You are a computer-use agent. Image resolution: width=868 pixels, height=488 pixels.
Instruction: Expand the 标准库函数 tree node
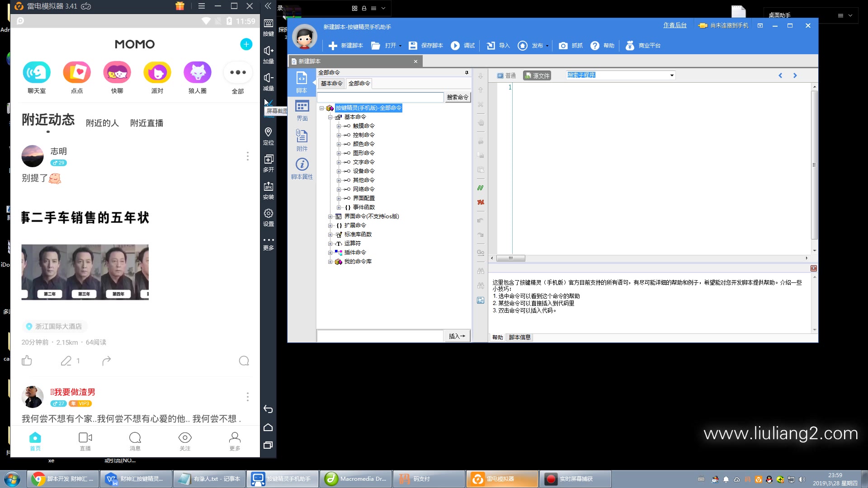pos(330,235)
